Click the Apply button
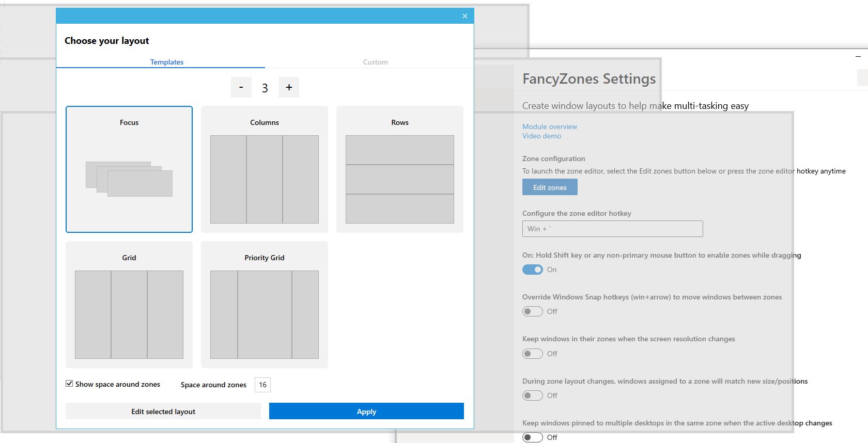This screenshot has width=868, height=443. point(366,412)
